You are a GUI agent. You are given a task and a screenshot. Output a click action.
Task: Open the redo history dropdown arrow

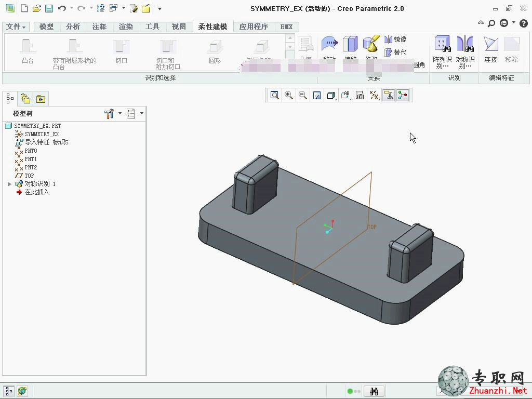91,8
